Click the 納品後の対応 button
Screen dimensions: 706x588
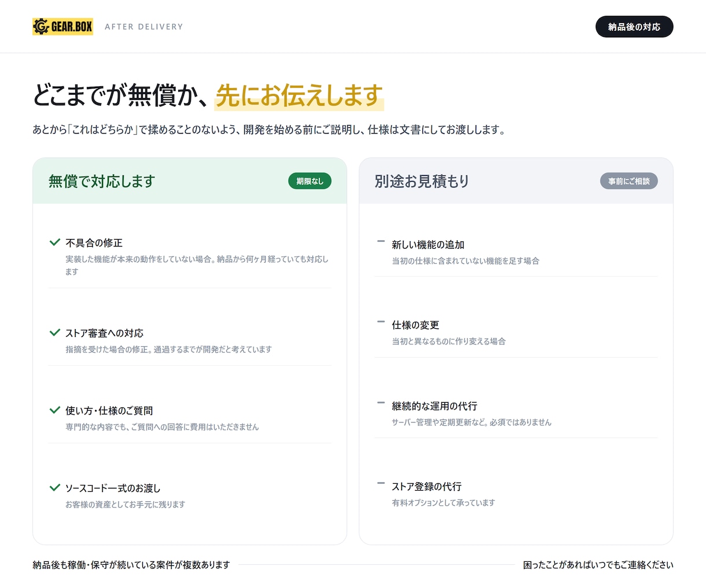(x=634, y=27)
